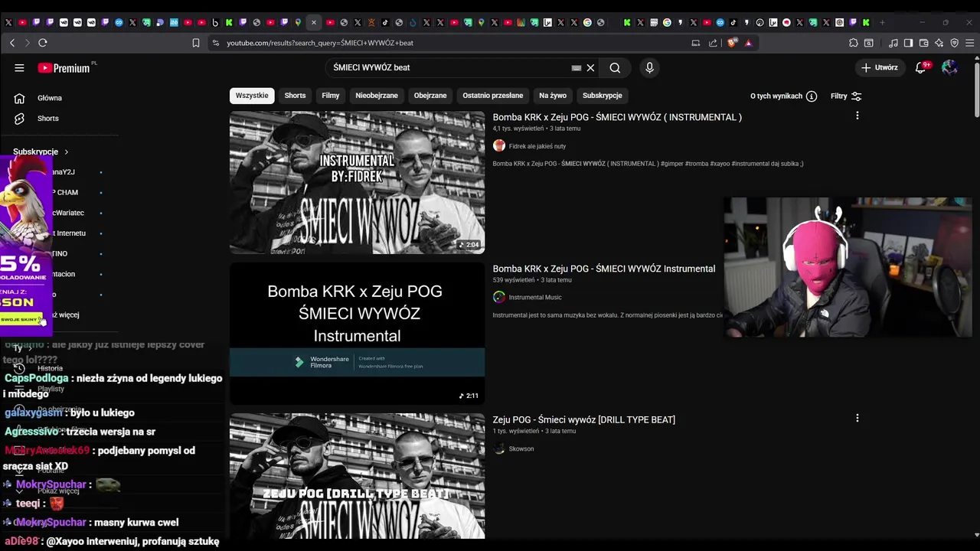Click the browser address bar URL
Image resolution: width=980 pixels, height=551 pixels.
[x=320, y=43]
